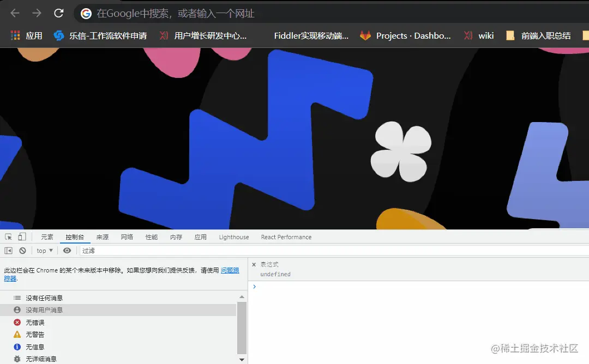This screenshot has width=589, height=364.
Task: Click the browser page refresh icon
Action: tap(59, 14)
